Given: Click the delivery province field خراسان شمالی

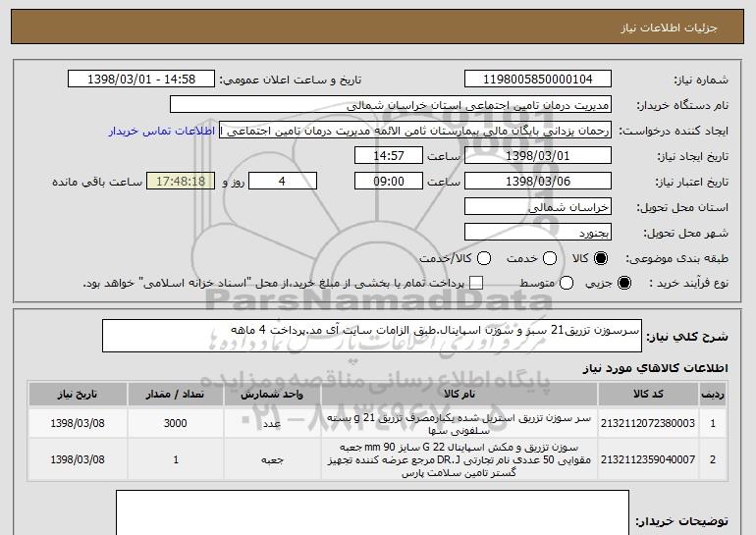Looking at the screenshot, I should click(x=538, y=207).
